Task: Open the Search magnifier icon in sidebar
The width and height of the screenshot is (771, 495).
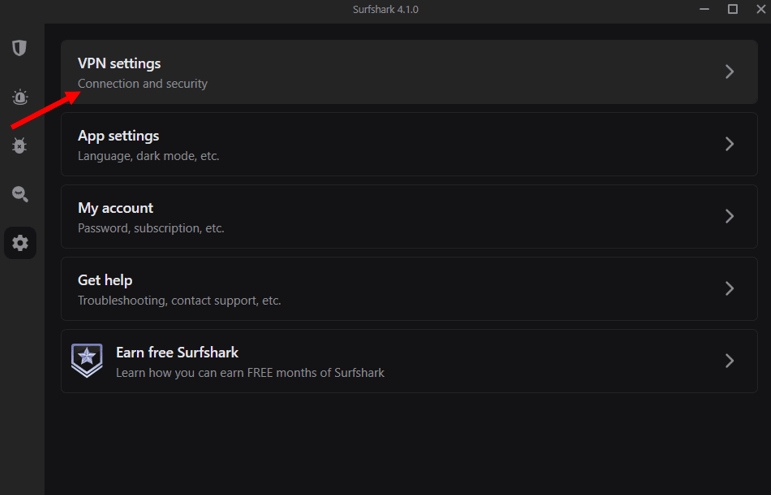Action: click(20, 194)
